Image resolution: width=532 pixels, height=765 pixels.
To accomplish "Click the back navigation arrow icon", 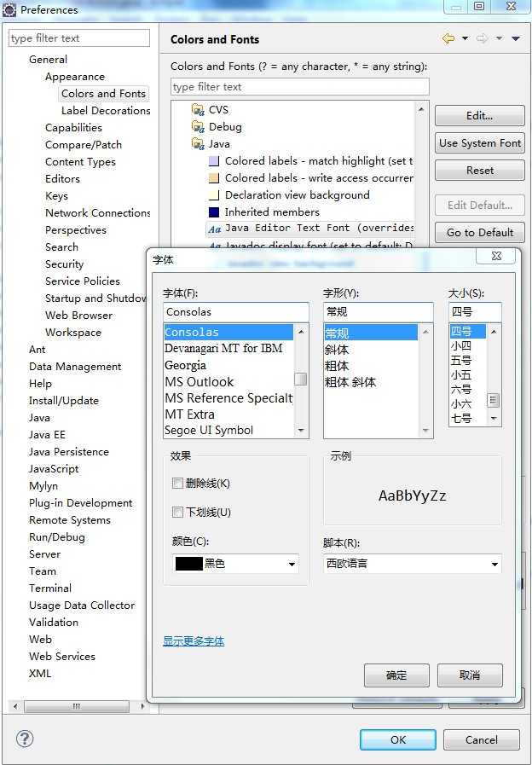I will [448, 38].
